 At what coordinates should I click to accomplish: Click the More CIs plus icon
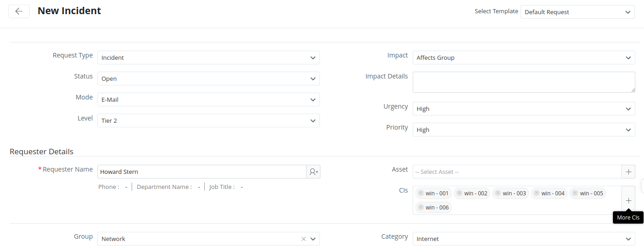coord(628,200)
